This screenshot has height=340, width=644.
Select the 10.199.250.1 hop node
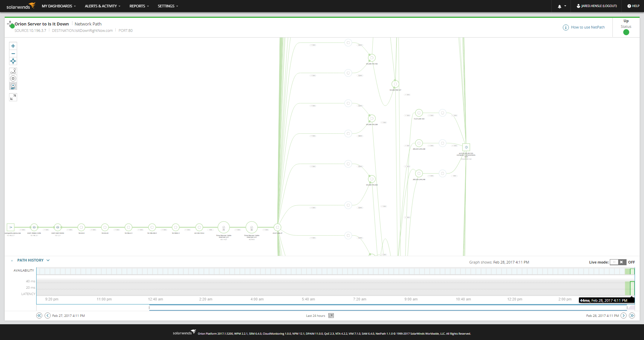pos(152,227)
